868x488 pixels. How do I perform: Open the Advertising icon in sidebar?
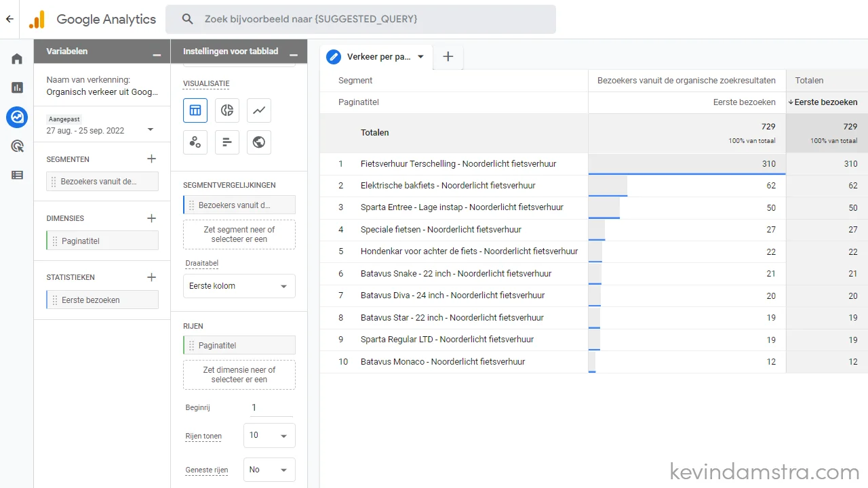coord(17,146)
